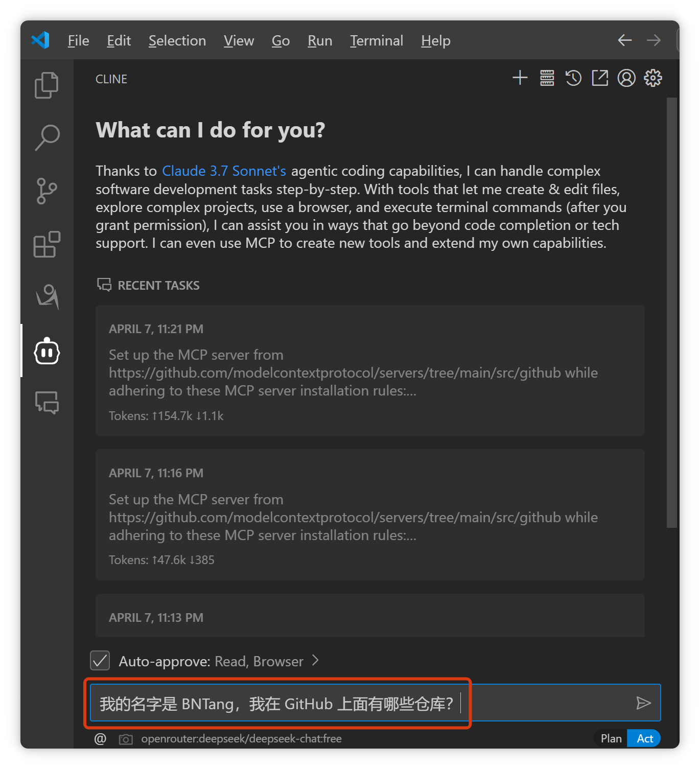The height and width of the screenshot is (769, 700).
Task: Expand the Auto-approve options chevron
Action: pos(315,661)
